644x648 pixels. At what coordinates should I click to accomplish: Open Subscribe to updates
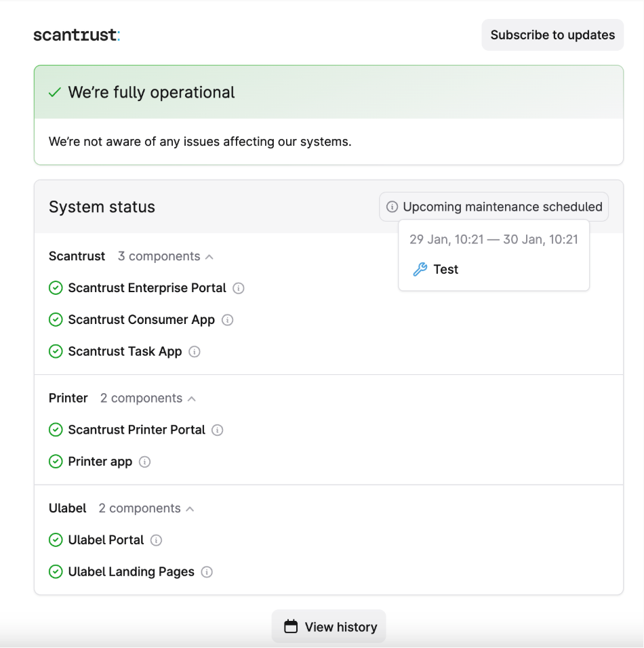click(x=552, y=35)
